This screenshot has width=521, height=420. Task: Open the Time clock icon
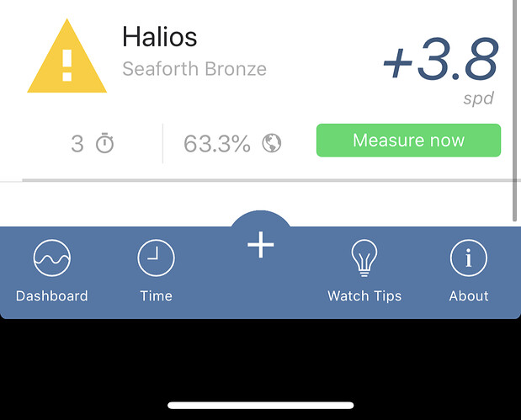(157, 258)
